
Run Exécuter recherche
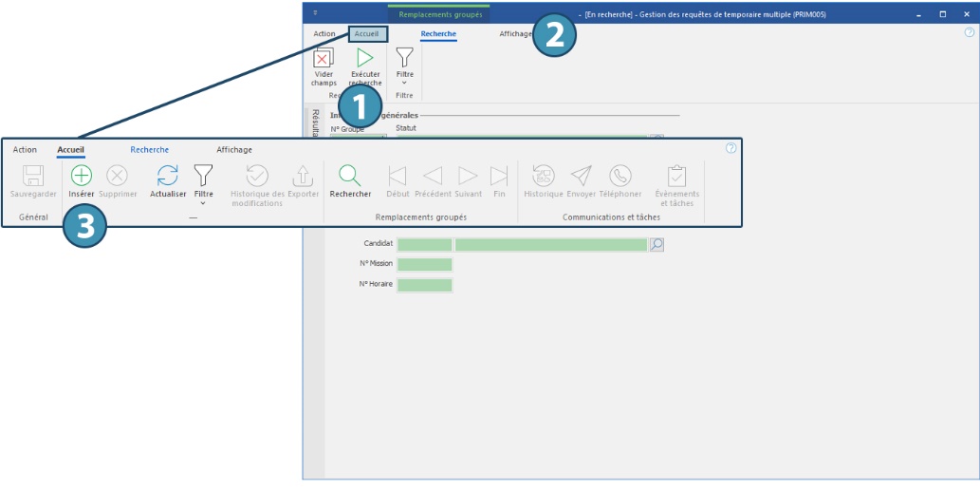click(x=365, y=59)
